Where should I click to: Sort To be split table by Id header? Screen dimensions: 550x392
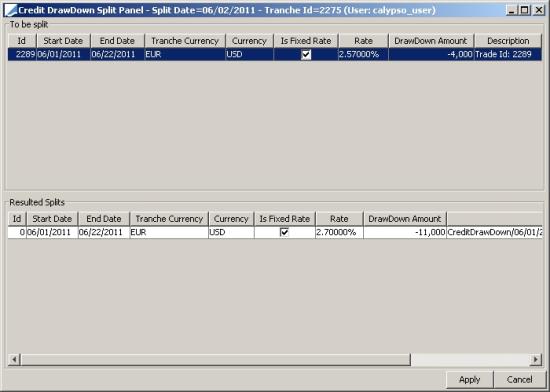coord(22,41)
